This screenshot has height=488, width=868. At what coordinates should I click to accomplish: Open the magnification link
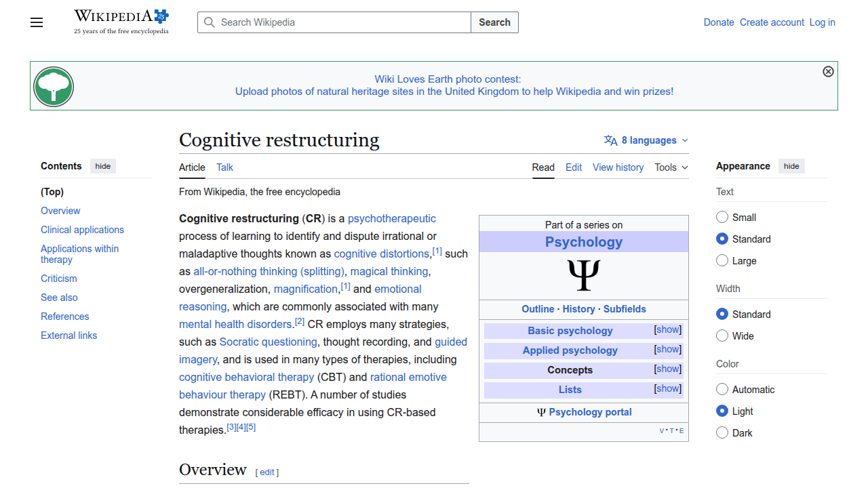click(x=306, y=289)
